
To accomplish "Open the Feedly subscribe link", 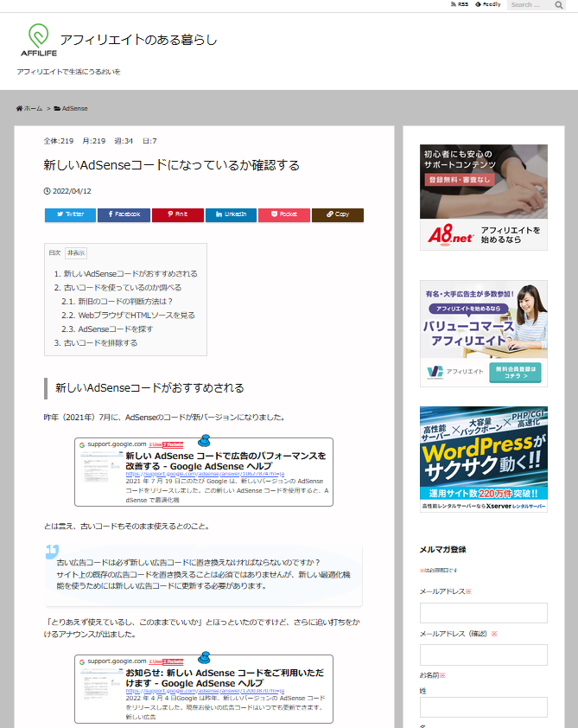I will click(488, 4).
